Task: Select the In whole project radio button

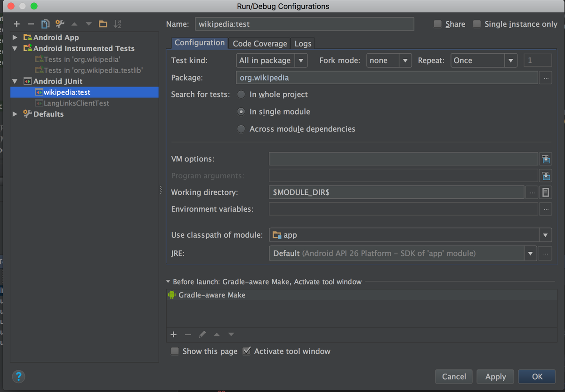Action: point(241,94)
